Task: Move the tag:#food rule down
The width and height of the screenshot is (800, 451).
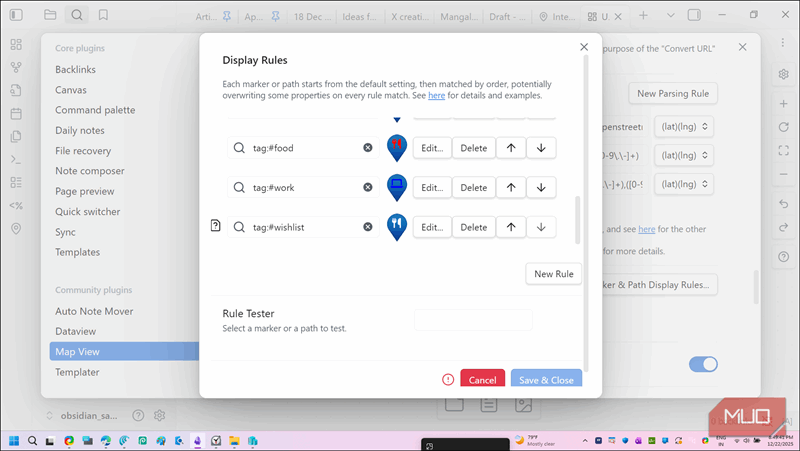Action: 541,148
